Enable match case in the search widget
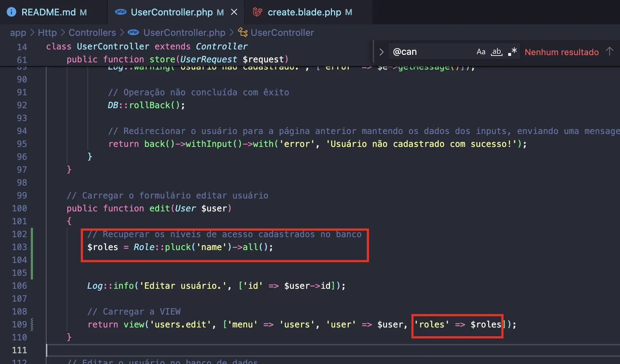This screenshot has height=364, width=620. [x=481, y=52]
